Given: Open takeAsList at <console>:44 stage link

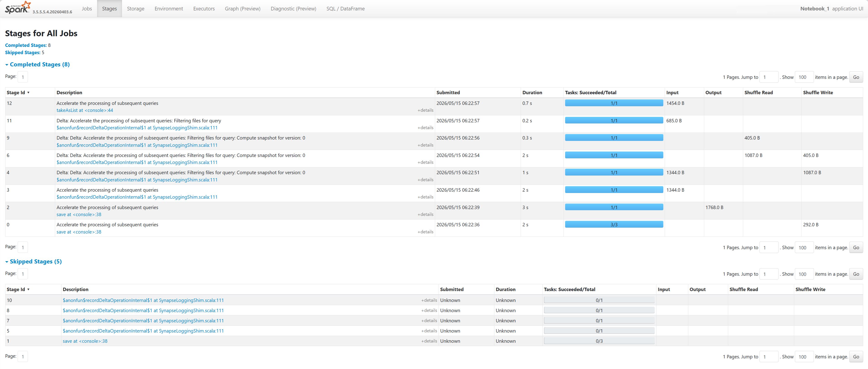Looking at the screenshot, I should click(85, 111).
